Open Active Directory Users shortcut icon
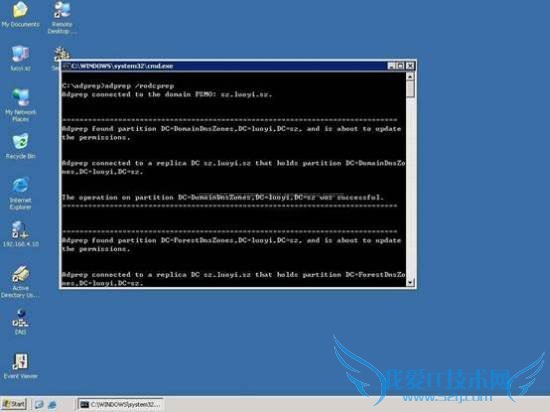Screen dimensions: 550x412 (x=20, y=282)
